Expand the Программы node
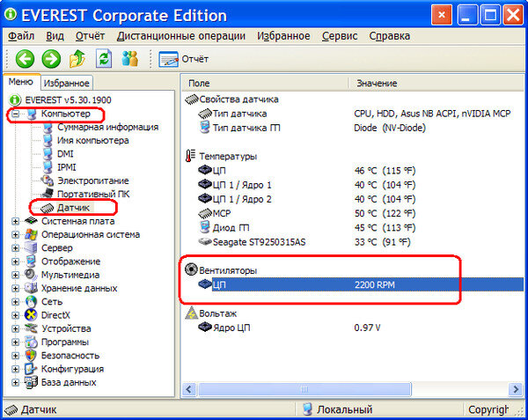This screenshot has width=528, height=420. (x=15, y=343)
